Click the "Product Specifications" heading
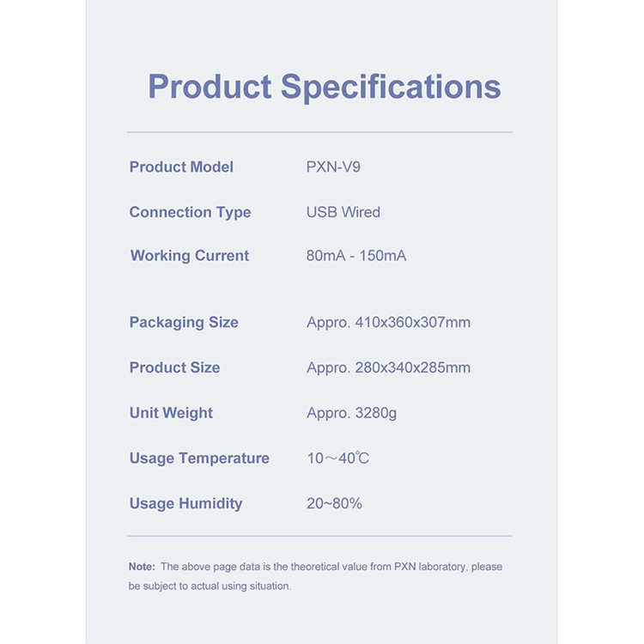644x644 pixels. (324, 88)
